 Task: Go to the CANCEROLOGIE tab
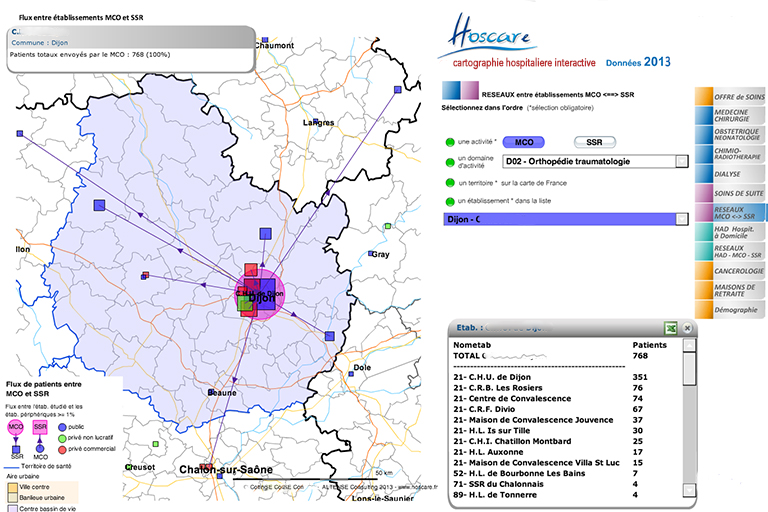point(730,271)
